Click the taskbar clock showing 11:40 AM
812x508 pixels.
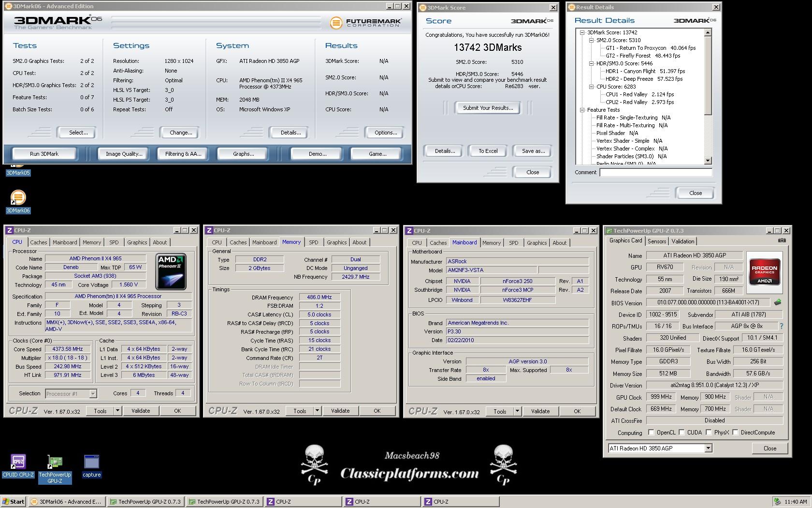pos(796,502)
